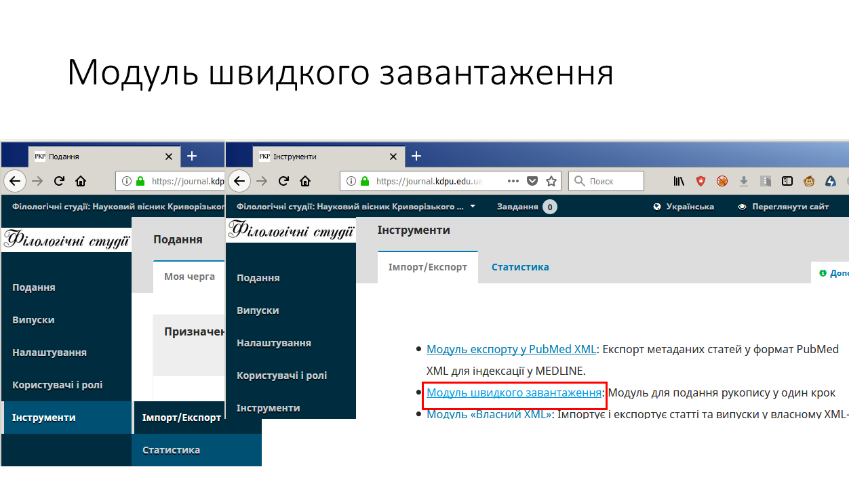Switch to the blue Статистика tab
The height and width of the screenshot is (488, 868).
[x=520, y=267]
